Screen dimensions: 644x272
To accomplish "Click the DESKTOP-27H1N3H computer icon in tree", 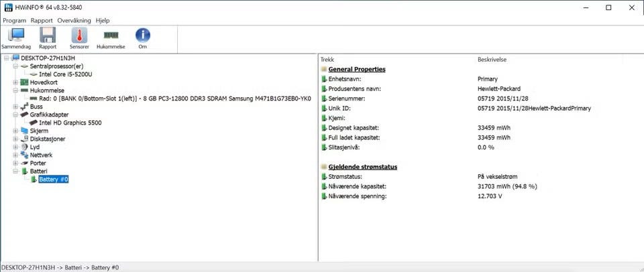I will 15,58.
